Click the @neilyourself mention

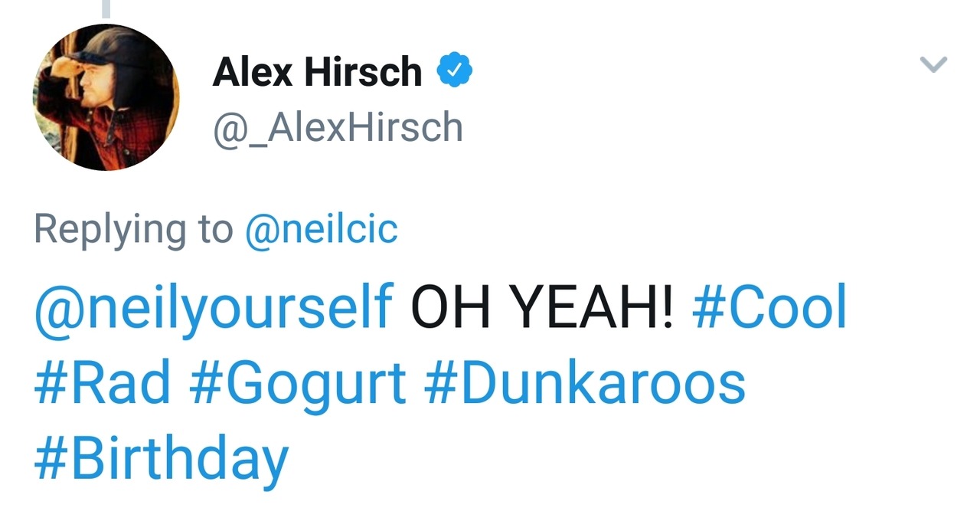[214, 306]
